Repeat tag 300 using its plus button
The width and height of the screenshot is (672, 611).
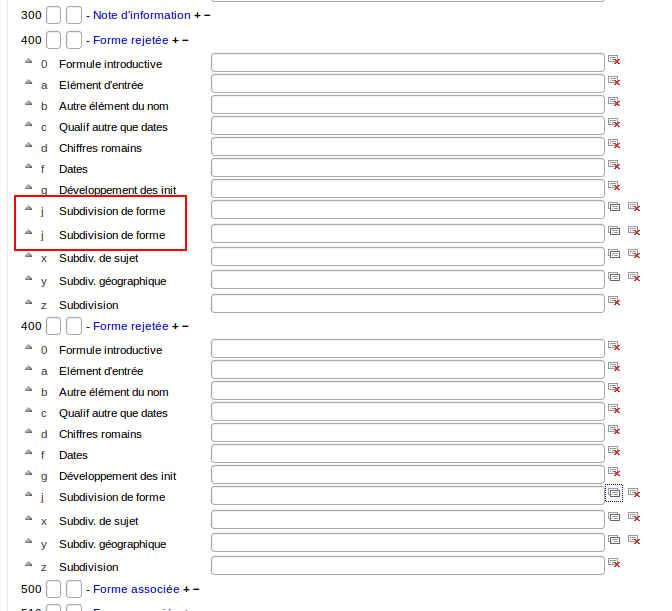coord(198,15)
